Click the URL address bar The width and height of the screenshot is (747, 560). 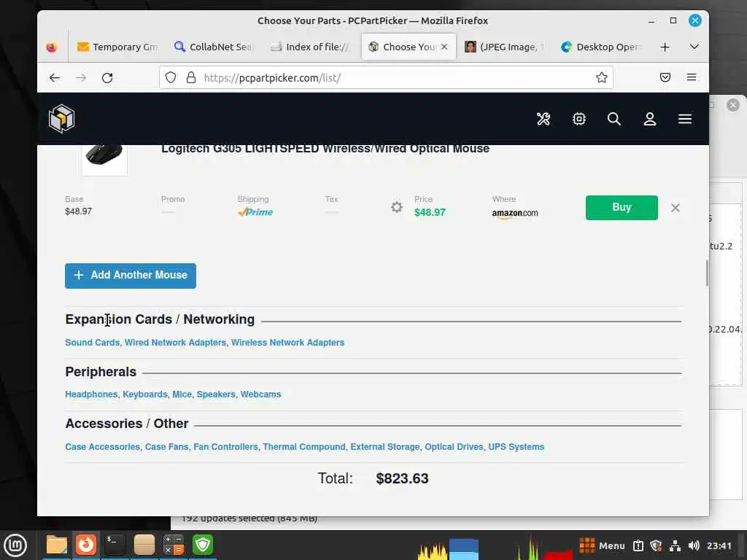point(386,77)
